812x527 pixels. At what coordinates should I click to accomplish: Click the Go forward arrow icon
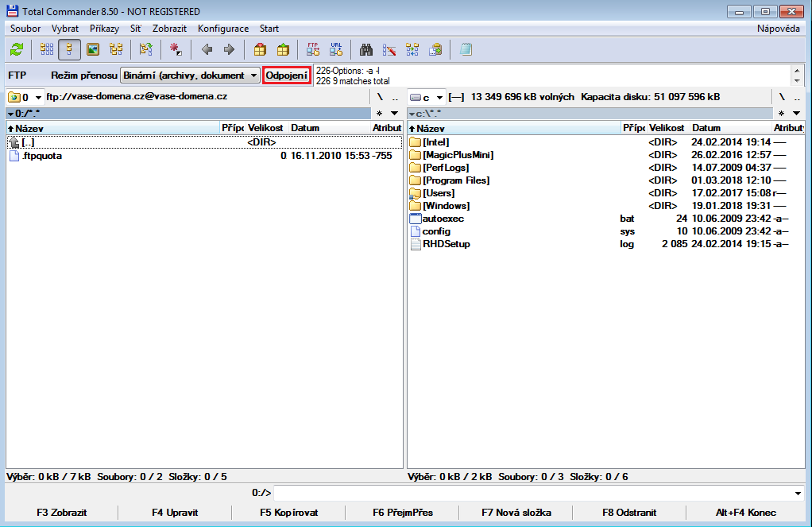point(229,50)
